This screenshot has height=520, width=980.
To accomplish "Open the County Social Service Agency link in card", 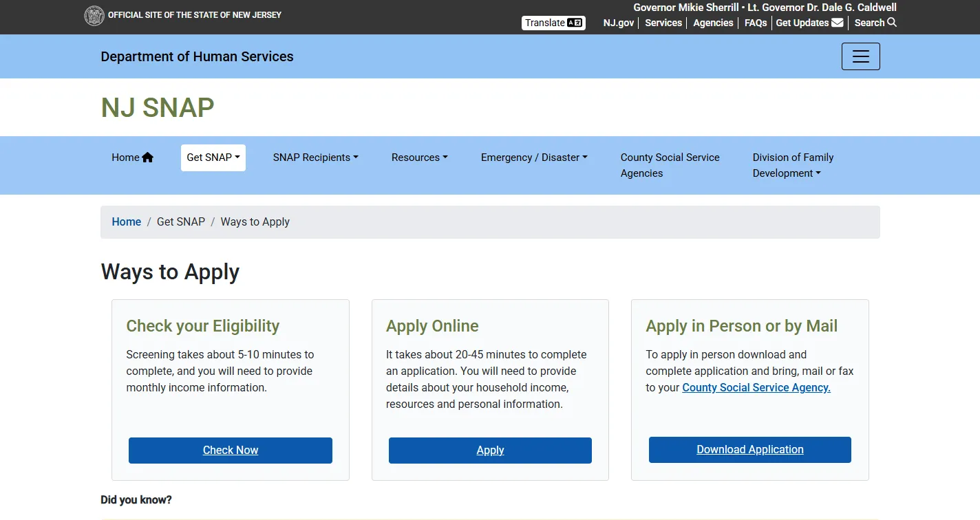I will click(756, 388).
